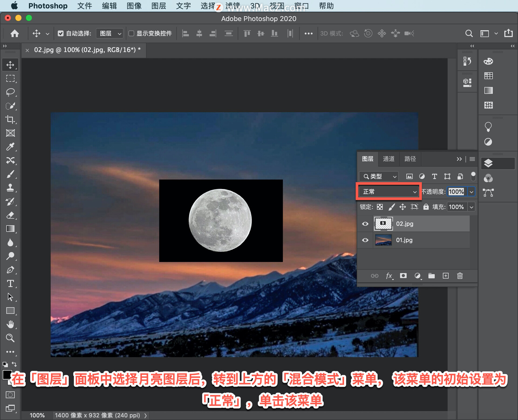The width and height of the screenshot is (518, 420).
Task: Open the Search icon in options bar
Action: (469, 33)
